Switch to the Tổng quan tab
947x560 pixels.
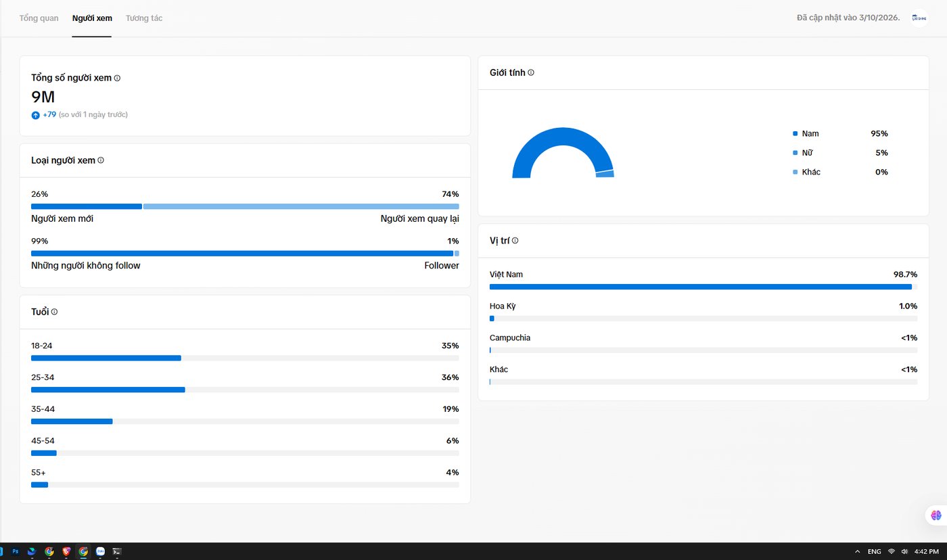pos(39,18)
